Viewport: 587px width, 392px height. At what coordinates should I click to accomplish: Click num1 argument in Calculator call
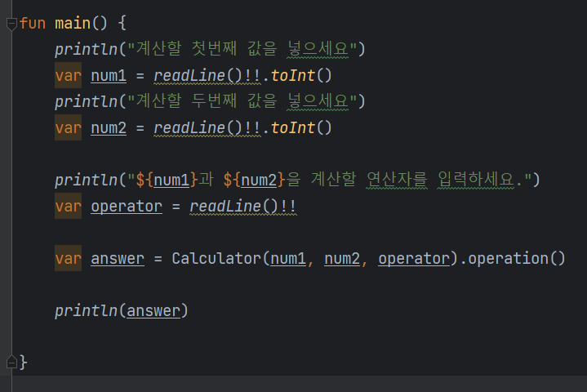(x=288, y=258)
